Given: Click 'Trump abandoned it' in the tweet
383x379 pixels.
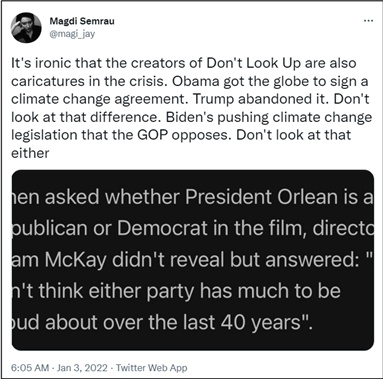Looking at the screenshot, I should 261,99.
